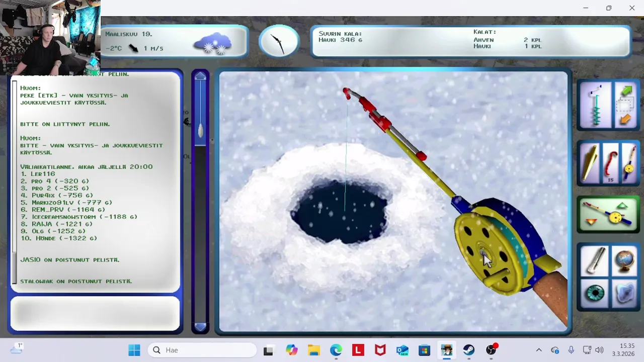The height and width of the screenshot is (362, 644).
Task: Click the "Maaliskuu 19." date text
Action: coord(129,34)
